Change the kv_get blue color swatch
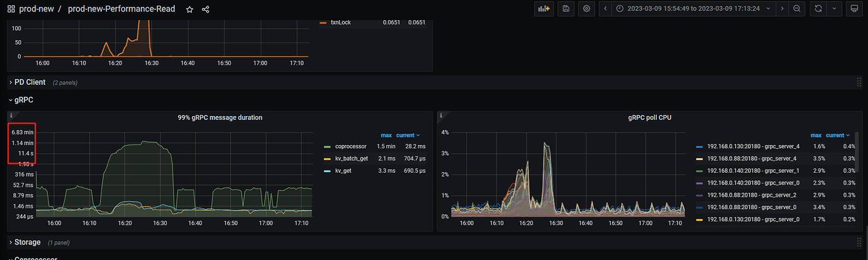 (326, 171)
